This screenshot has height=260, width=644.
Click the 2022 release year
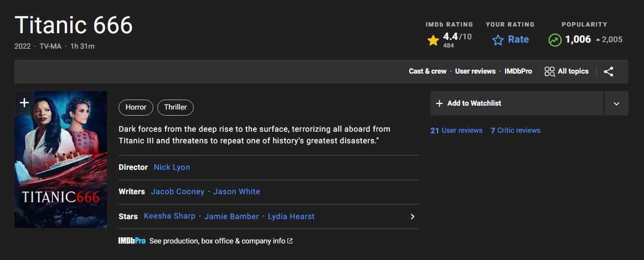click(x=23, y=46)
